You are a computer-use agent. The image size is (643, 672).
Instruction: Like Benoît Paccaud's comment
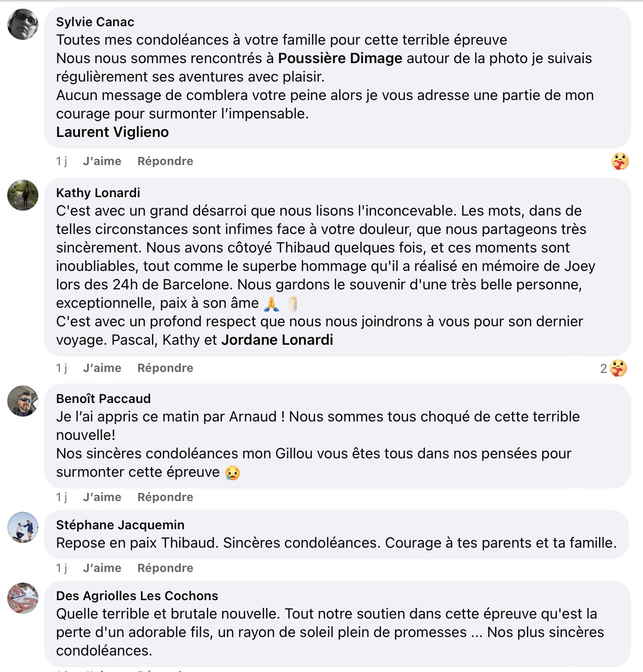tap(102, 497)
